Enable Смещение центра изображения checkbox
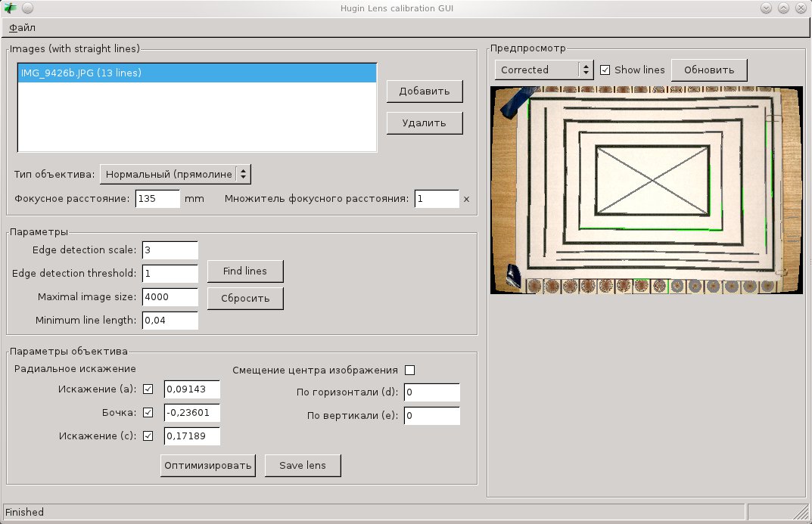 coord(410,370)
